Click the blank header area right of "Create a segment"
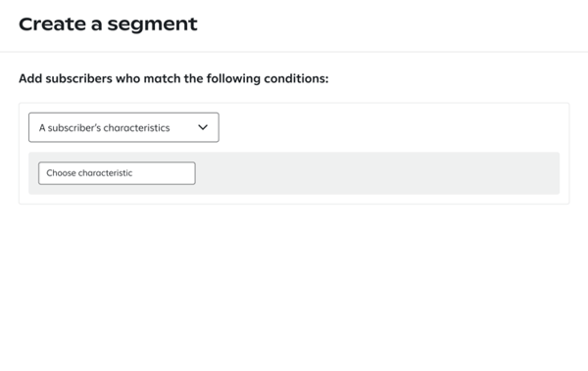 point(390,24)
